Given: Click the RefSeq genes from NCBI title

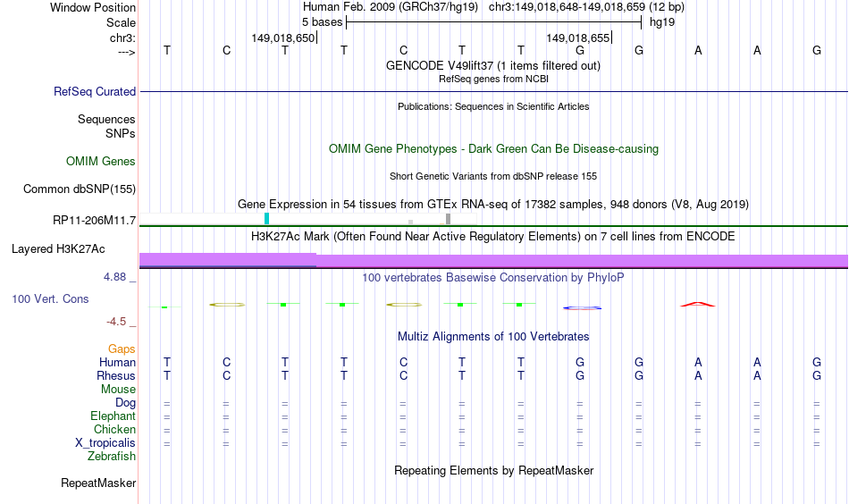Looking at the screenshot, I should point(494,79).
